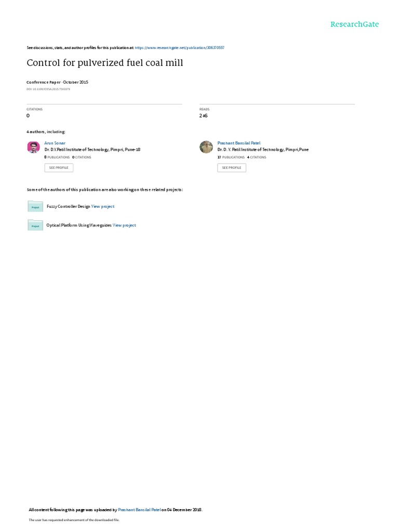Open Prashant Bansilal Patel author name link
Image resolution: width=399 pixels, height=532 pixels.
point(239,143)
